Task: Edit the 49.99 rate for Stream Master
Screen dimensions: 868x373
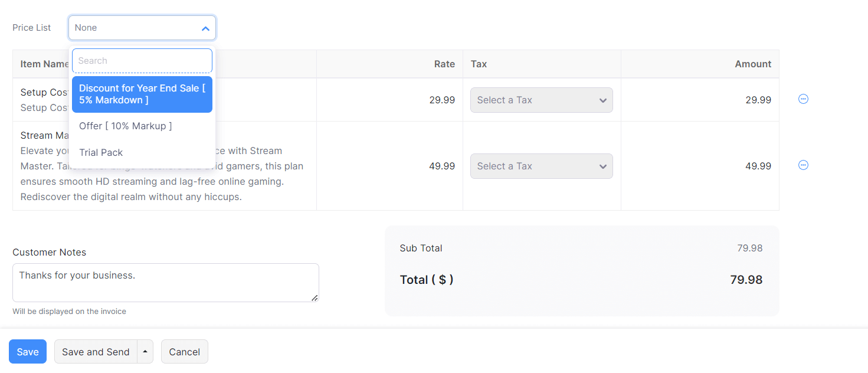Action: [442, 166]
